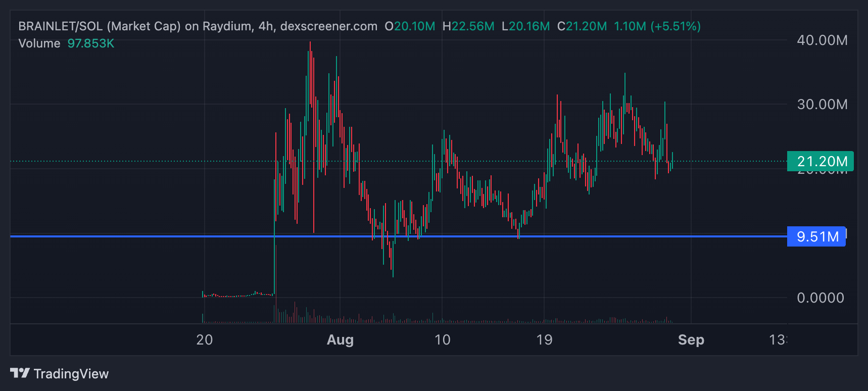Click the BRAINLET/SOL chart title
Screen dimensions: 868x391
pos(198,26)
